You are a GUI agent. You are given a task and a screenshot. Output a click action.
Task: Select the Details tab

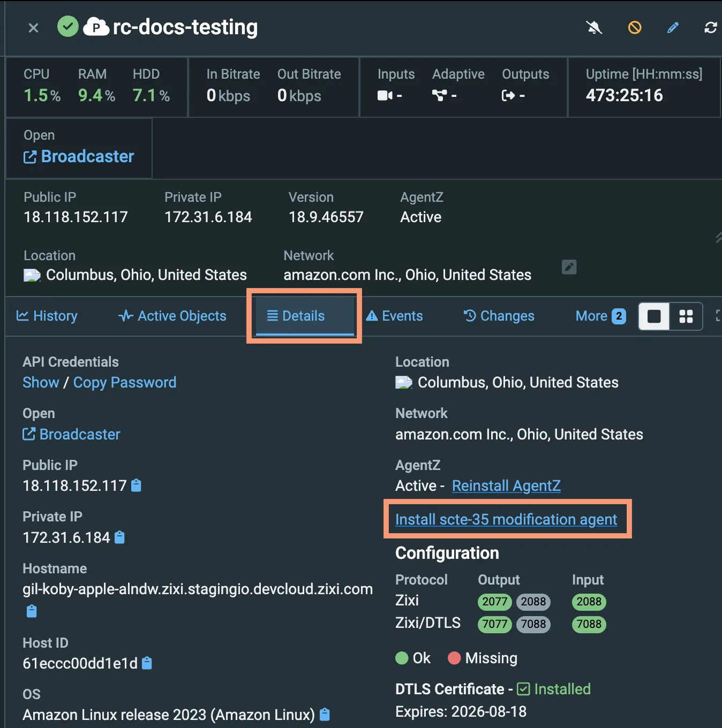pyautogui.click(x=305, y=316)
